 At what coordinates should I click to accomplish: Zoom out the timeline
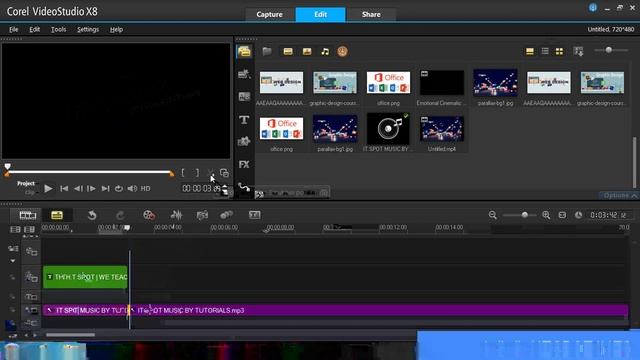493,215
